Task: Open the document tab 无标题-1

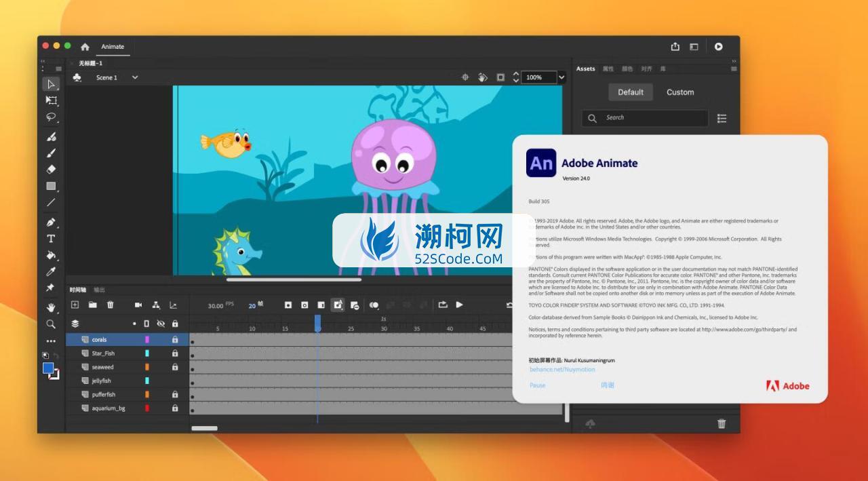Action: (x=90, y=63)
